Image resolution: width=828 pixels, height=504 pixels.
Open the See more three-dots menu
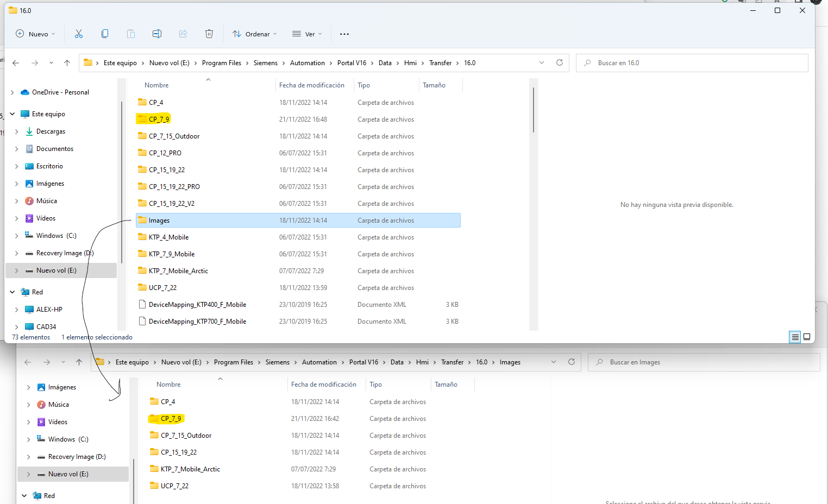[344, 34]
